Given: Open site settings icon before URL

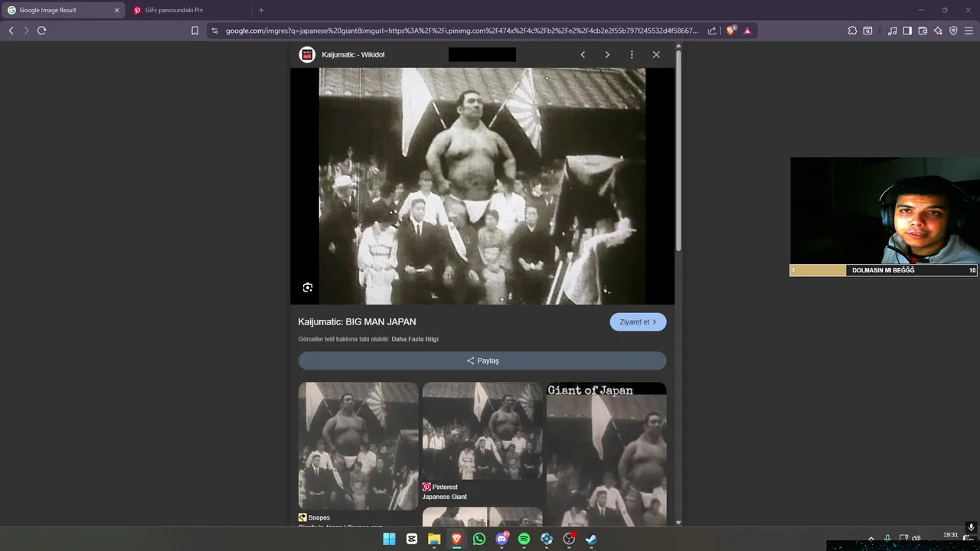Looking at the screenshot, I should [x=214, y=31].
